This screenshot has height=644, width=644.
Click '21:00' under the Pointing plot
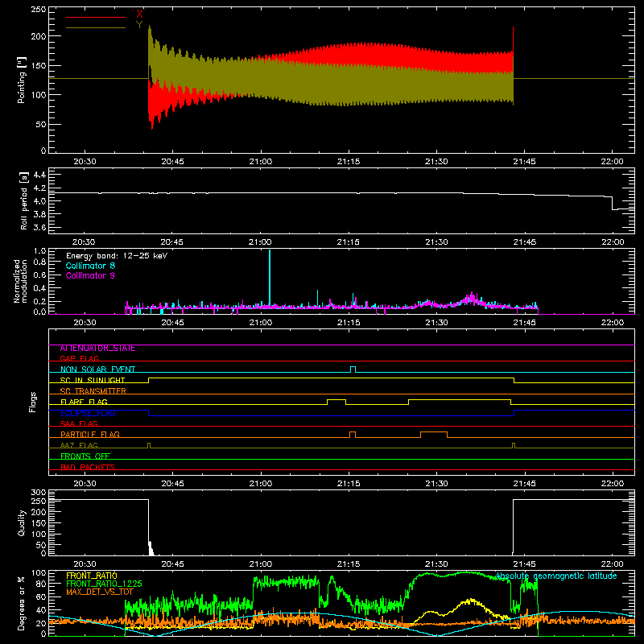[x=260, y=162]
